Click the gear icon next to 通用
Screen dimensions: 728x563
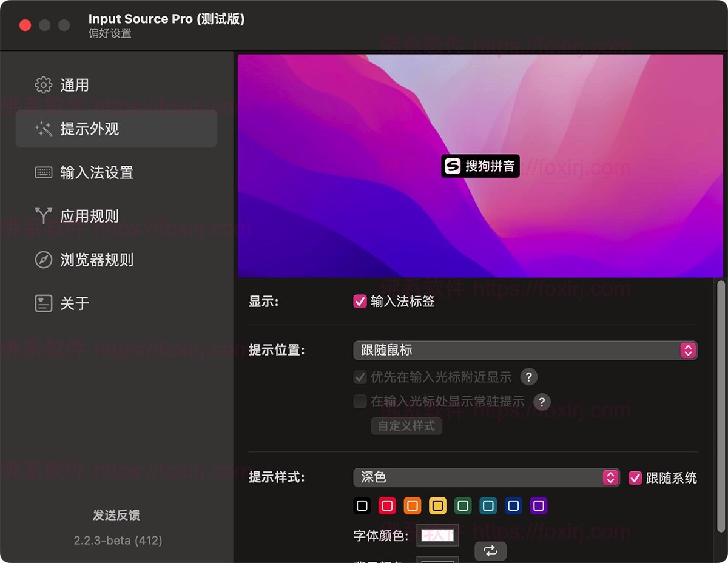(x=44, y=85)
